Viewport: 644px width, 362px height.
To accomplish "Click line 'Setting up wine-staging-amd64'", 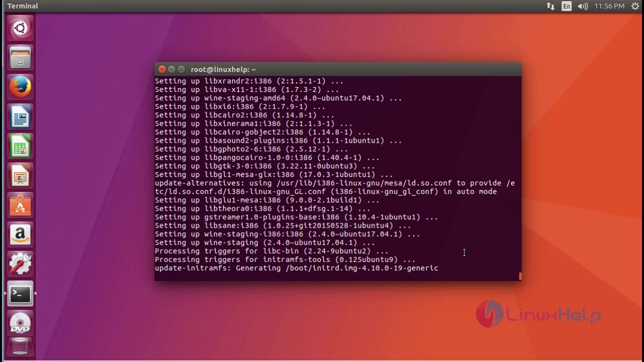I will pyautogui.click(x=278, y=98).
